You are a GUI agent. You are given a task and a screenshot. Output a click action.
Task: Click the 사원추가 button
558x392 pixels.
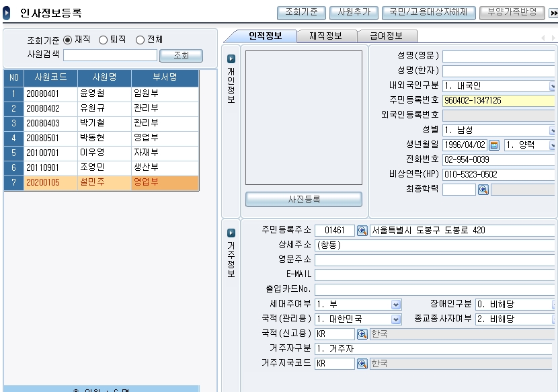point(354,12)
